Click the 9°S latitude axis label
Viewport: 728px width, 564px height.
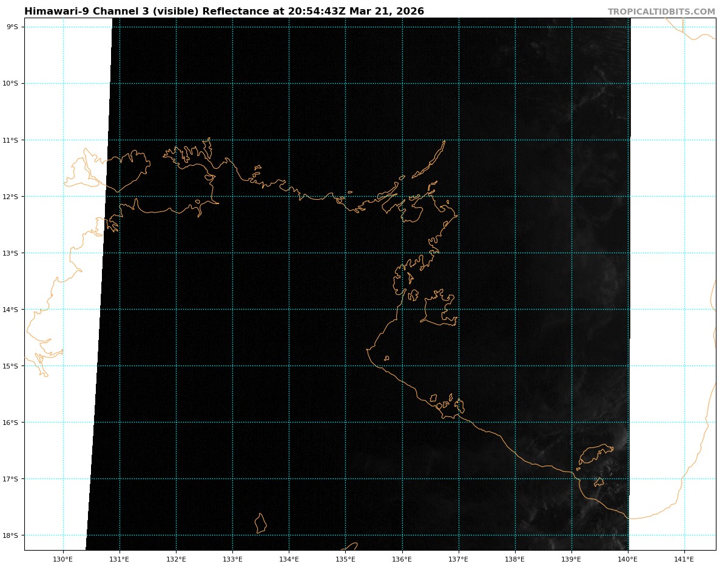tap(12, 27)
